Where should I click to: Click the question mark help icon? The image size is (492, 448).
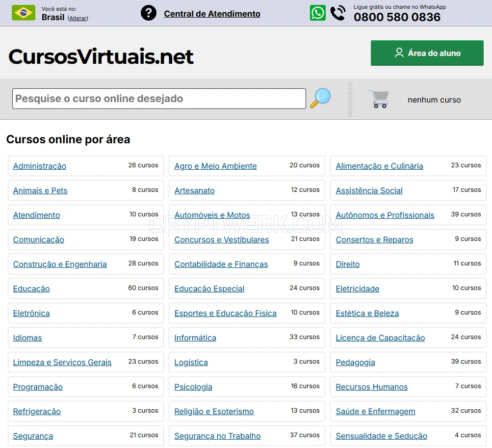[149, 13]
